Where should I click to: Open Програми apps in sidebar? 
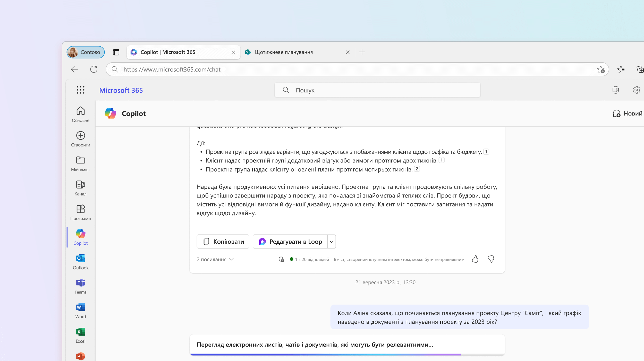pos(81,213)
